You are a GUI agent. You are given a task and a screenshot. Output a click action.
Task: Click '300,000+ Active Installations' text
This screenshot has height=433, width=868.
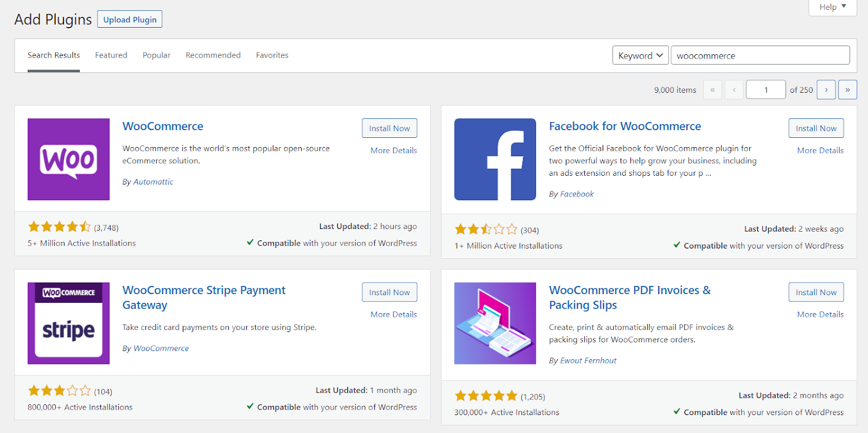point(507,412)
